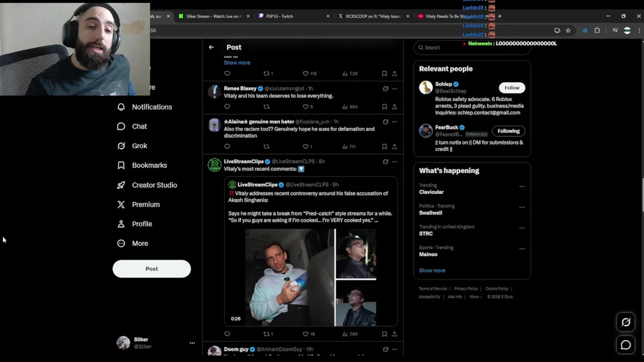The image size is (644, 362).
Task: Show more under What's happening
Action: [x=432, y=270]
